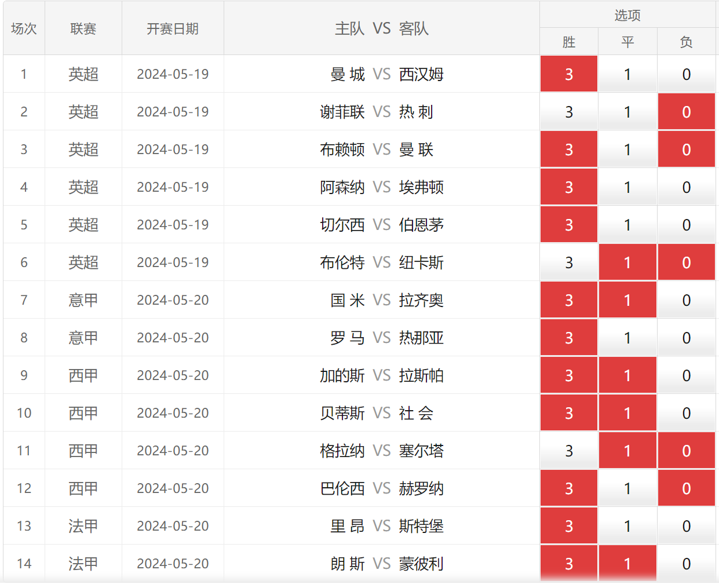Deselect draw option 1 for 格拉纳 VS 塞尔塔

[627, 451]
